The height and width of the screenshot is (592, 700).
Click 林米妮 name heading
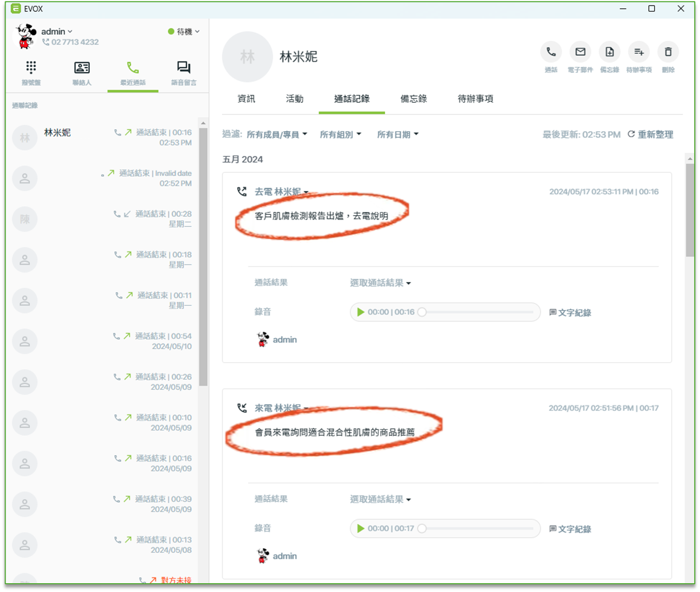[x=298, y=57]
